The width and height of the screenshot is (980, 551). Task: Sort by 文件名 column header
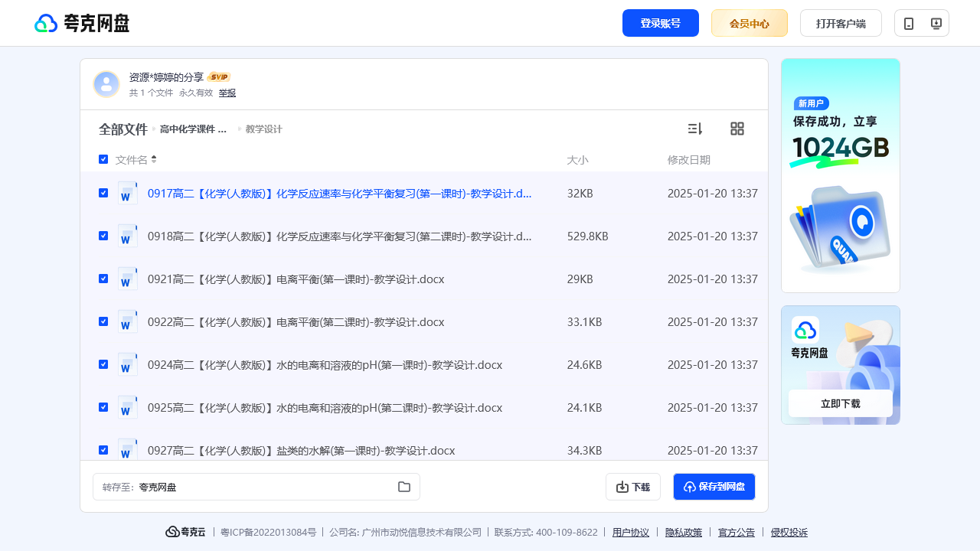pyautogui.click(x=132, y=160)
